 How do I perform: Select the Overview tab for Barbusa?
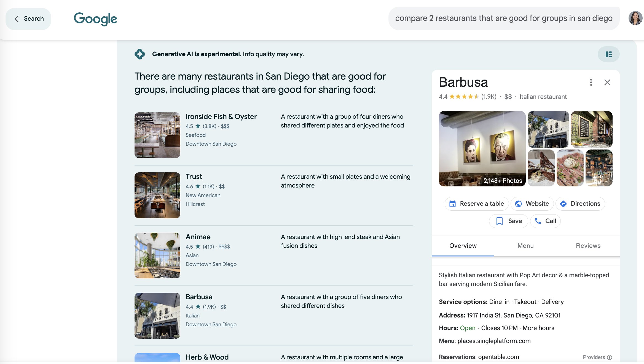click(x=463, y=245)
